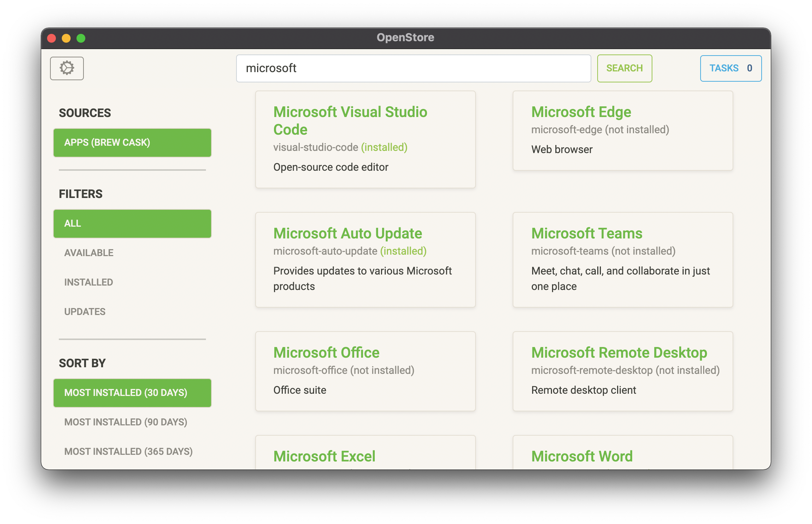
Task: Click the yellow minimize window button
Action: 66,38
